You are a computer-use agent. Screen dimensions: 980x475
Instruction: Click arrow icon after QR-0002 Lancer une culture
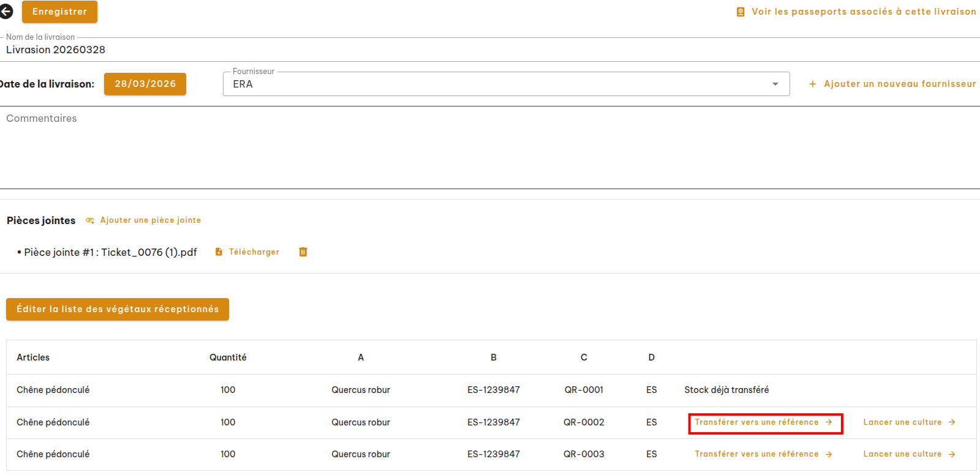coord(952,422)
